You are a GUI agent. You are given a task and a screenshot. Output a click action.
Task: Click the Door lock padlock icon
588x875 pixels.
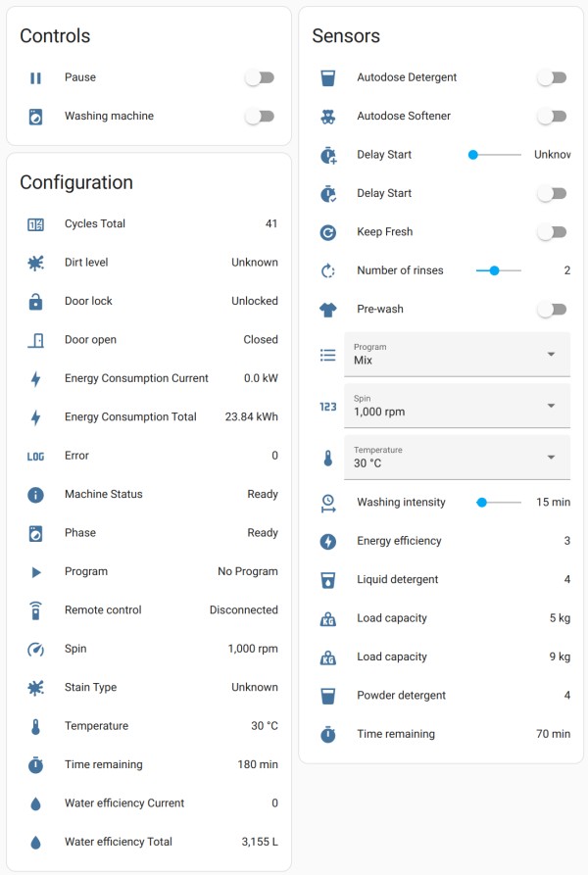coord(35,302)
